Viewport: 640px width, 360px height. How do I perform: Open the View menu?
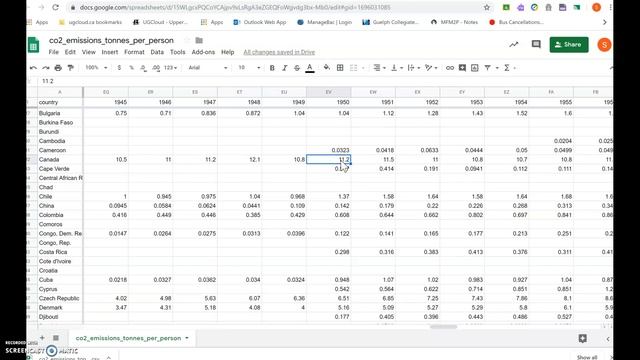[x=89, y=52]
